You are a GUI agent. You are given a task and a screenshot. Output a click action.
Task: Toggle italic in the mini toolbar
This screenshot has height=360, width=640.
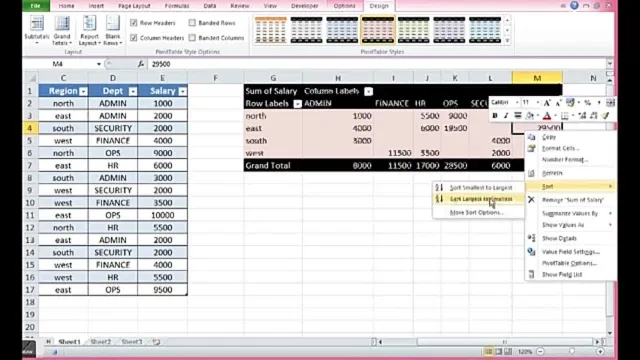coord(506,116)
